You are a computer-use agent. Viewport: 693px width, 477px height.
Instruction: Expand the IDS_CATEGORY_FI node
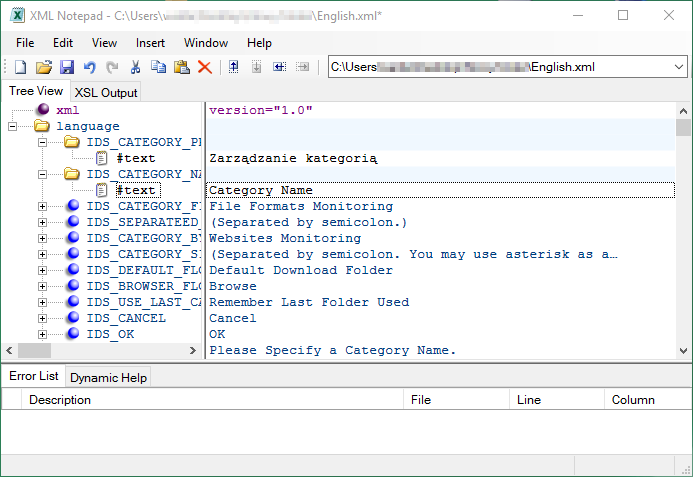point(42,206)
